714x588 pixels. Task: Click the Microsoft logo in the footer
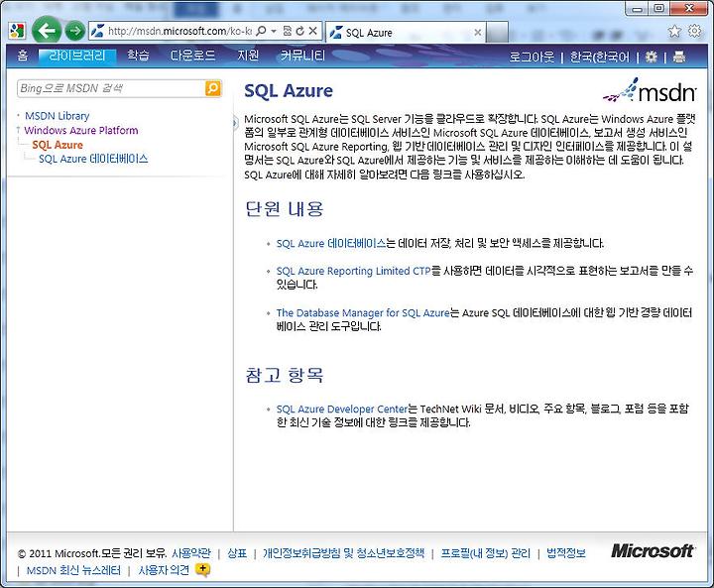(x=652, y=550)
